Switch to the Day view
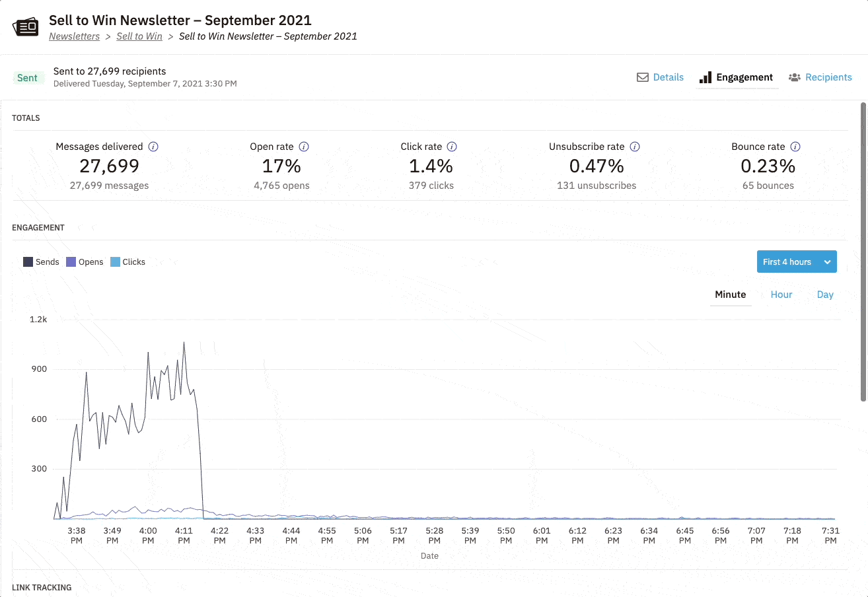 [824, 295]
